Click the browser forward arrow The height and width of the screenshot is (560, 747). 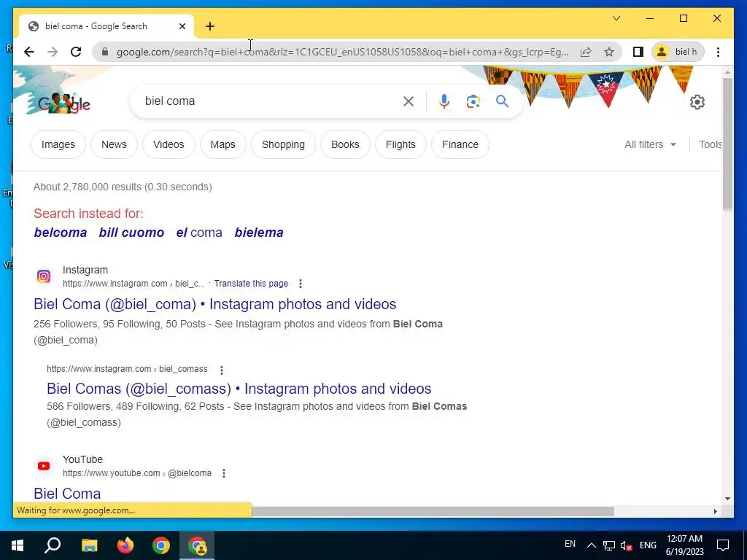(x=53, y=52)
